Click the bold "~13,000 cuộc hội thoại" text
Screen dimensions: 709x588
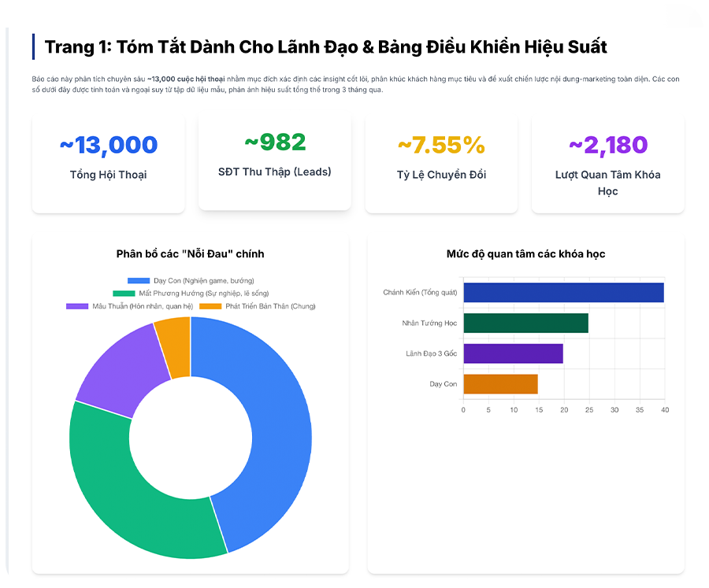click(x=185, y=80)
